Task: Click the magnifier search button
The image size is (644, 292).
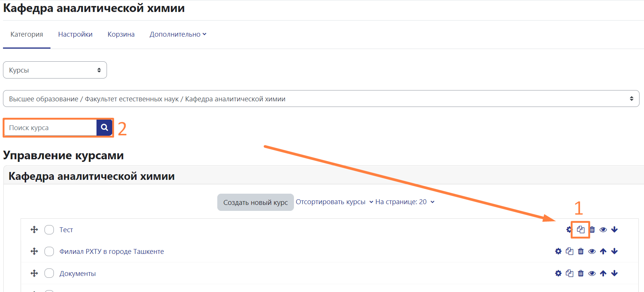Action: click(x=104, y=127)
